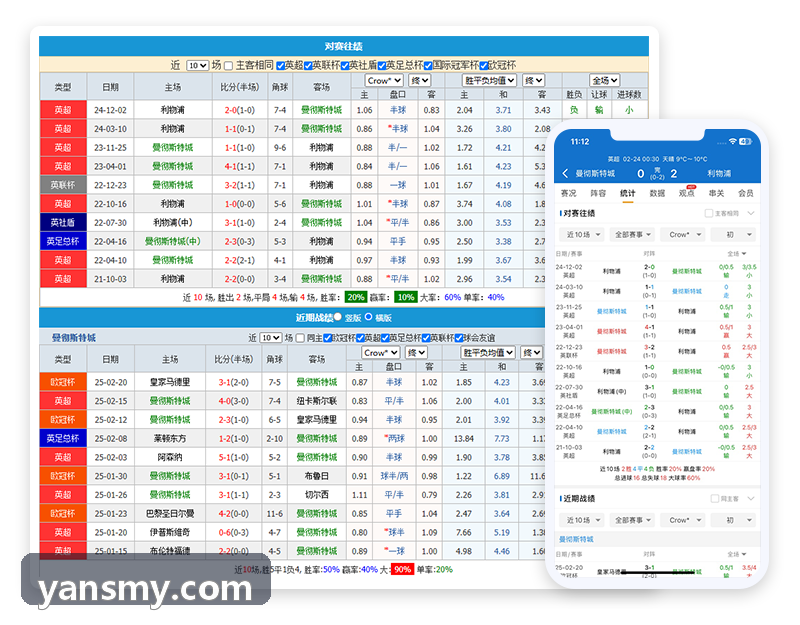Open 全部赛事 dropdown in phone recent results

coord(633,520)
